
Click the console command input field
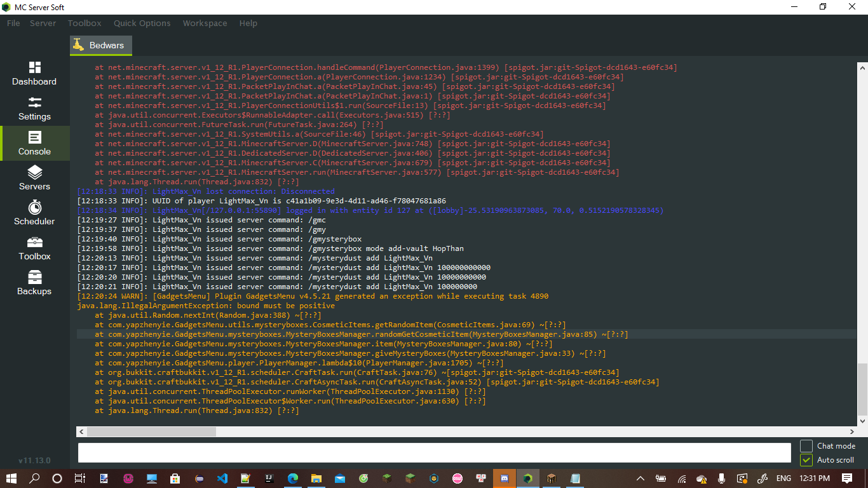434,452
